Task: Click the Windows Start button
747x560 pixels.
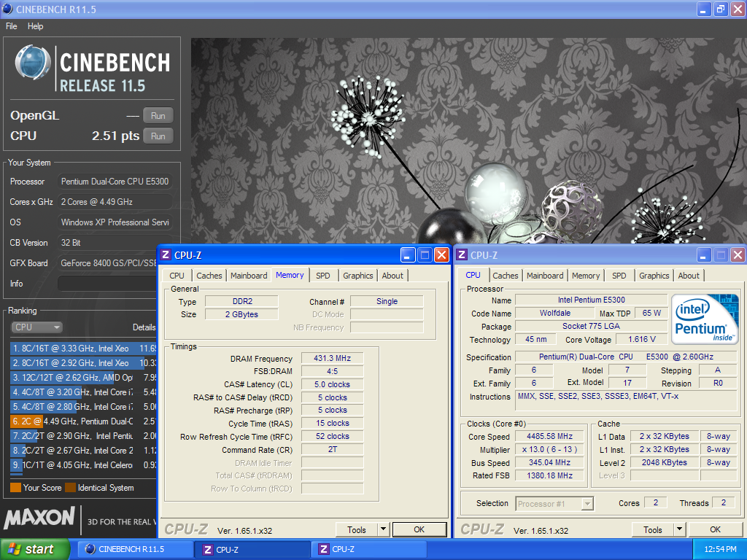Action: coord(34,550)
